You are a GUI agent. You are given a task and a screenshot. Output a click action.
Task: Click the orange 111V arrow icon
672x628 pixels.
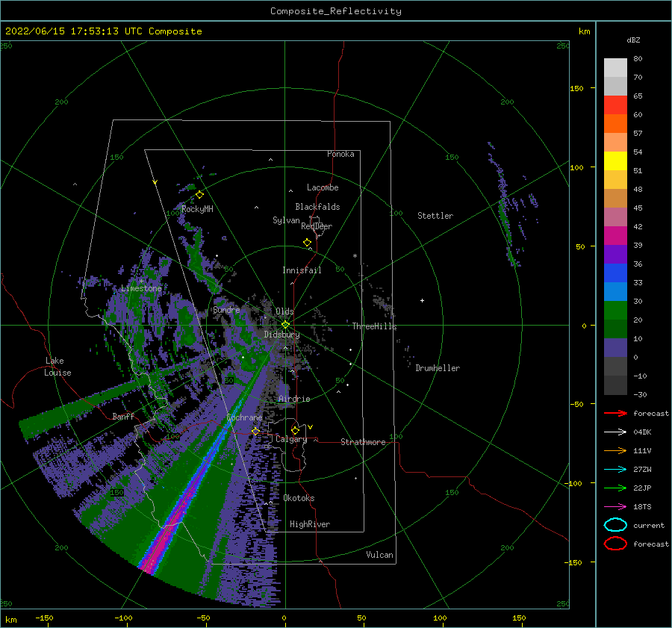(x=615, y=450)
